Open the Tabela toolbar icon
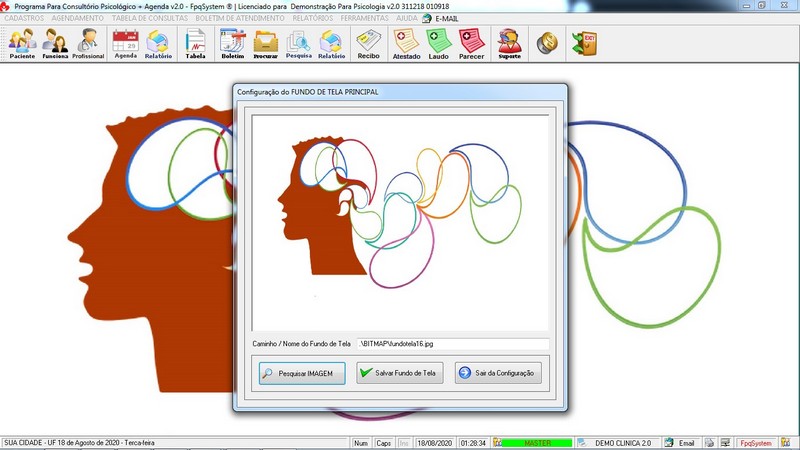800x450 pixels. point(197,44)
